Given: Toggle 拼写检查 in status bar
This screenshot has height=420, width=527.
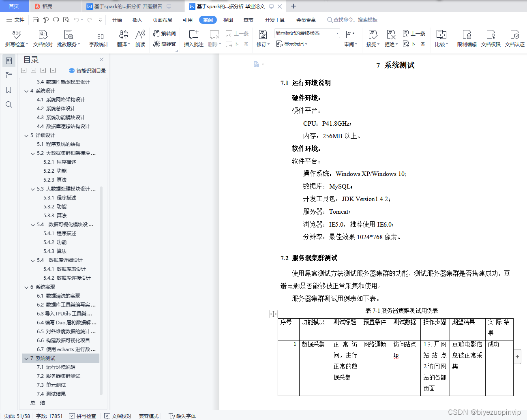Looking at the screenshot, I should pos(83,416).
